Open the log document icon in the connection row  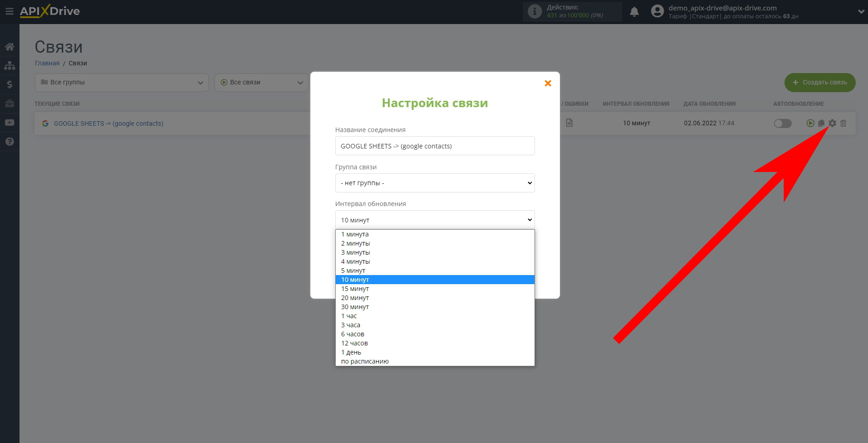click(x=569, y=123)
